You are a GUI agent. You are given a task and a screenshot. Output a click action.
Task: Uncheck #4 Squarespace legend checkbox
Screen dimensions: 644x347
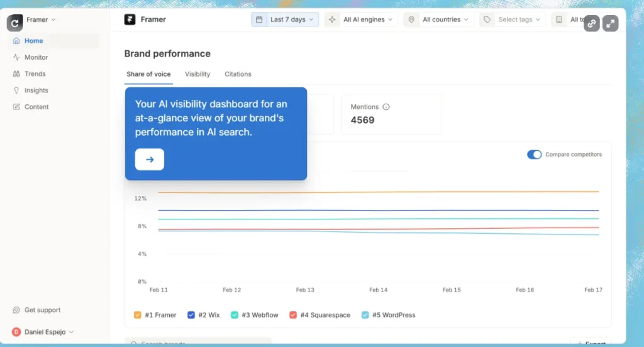293,315
